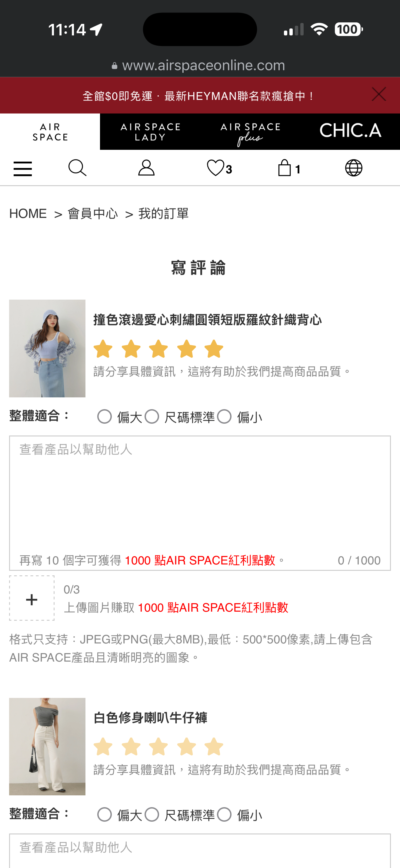Tap the globe language icon
The height and width of the screenshot is (868, 400).
click(353, 168)
